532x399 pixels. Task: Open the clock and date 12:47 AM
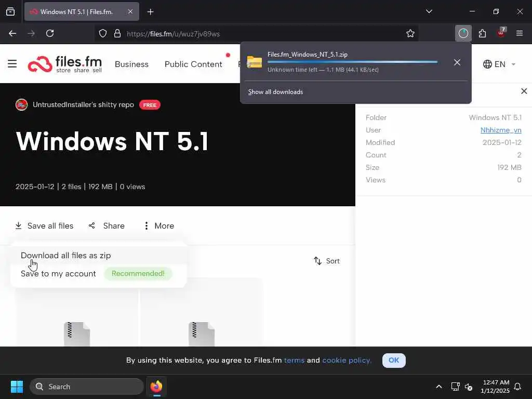click(x=495, y=387)
